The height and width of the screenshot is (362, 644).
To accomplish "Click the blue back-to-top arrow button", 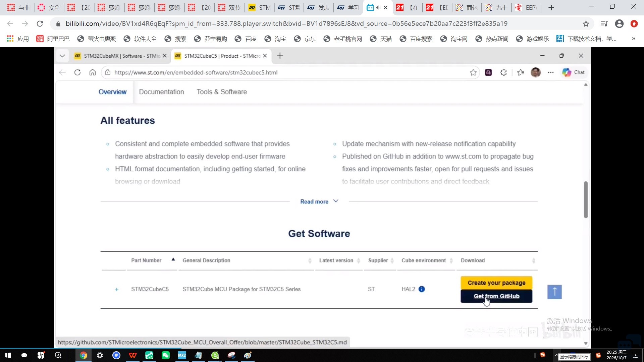I will pyautogui.click(x=554, y=292).
